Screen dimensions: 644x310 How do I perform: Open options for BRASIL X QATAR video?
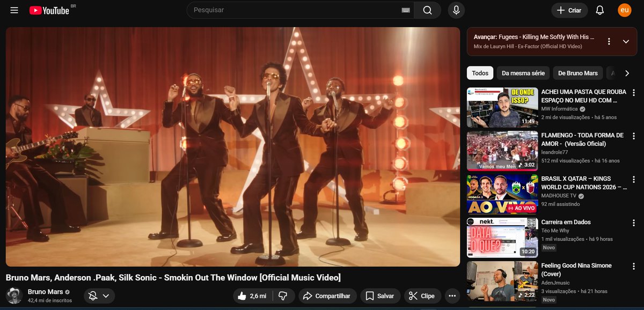click(x=634, y=179)
